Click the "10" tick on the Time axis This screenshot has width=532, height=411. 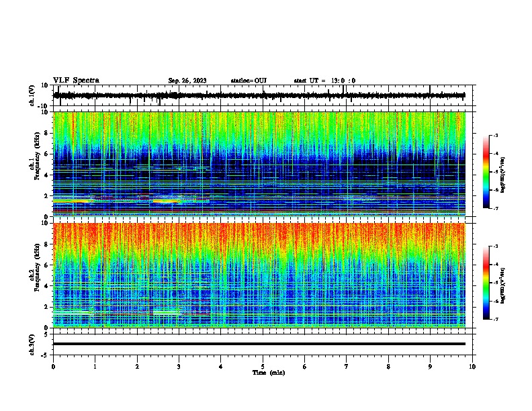(472, 367)
